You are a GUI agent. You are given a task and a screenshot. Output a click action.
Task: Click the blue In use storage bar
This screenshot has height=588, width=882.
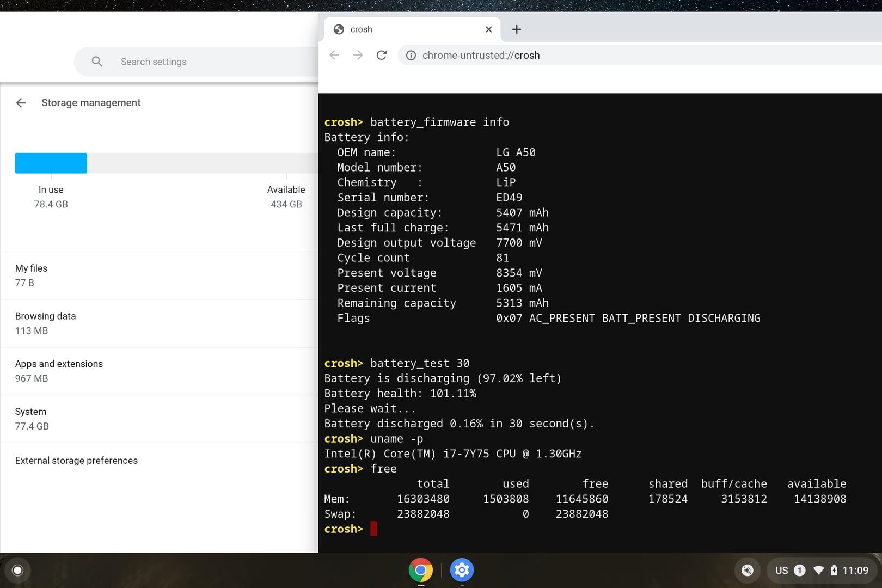51,163
